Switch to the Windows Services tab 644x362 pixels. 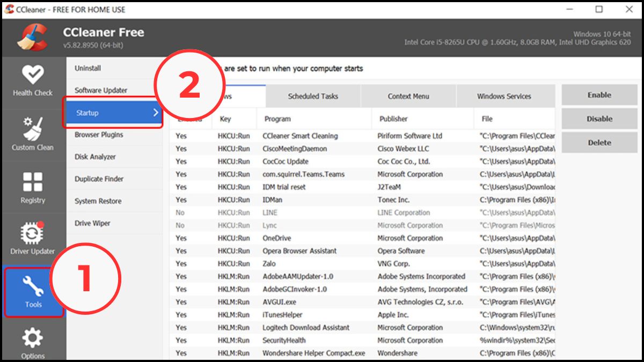(x=504, y=97)
